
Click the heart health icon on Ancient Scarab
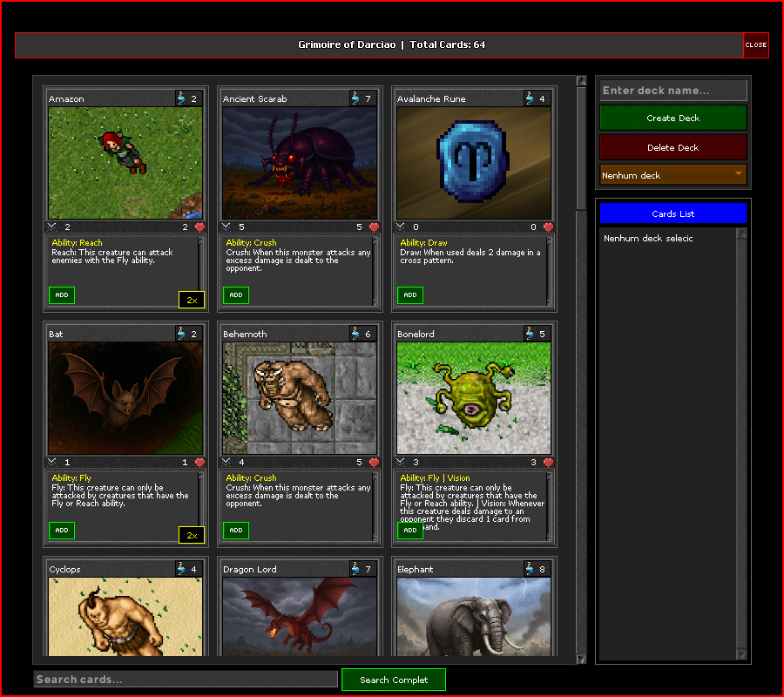pyautogui.click(x=374, y=227)
